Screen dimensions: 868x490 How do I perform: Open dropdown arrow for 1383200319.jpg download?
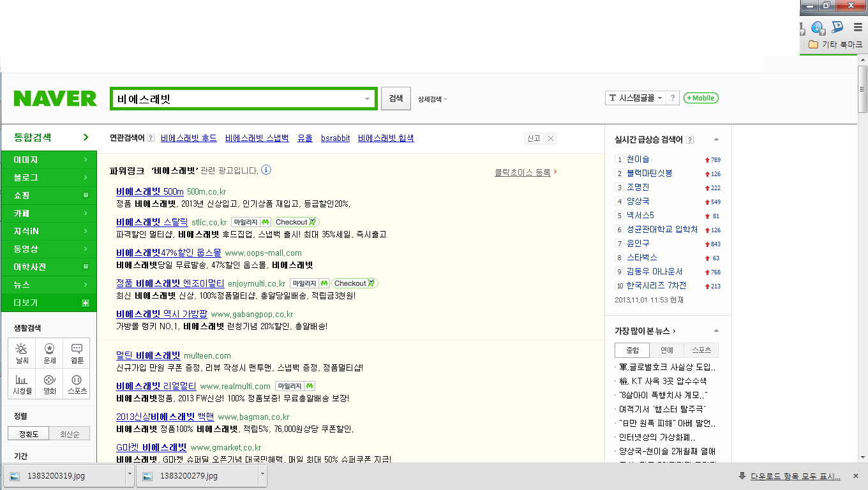(x=130, y=475)
